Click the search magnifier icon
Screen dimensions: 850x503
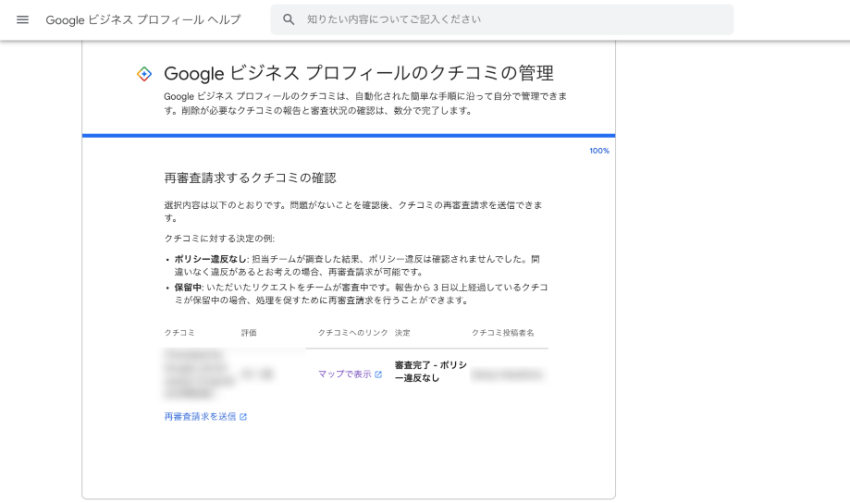pyautogui.click(x=288, y=20)
